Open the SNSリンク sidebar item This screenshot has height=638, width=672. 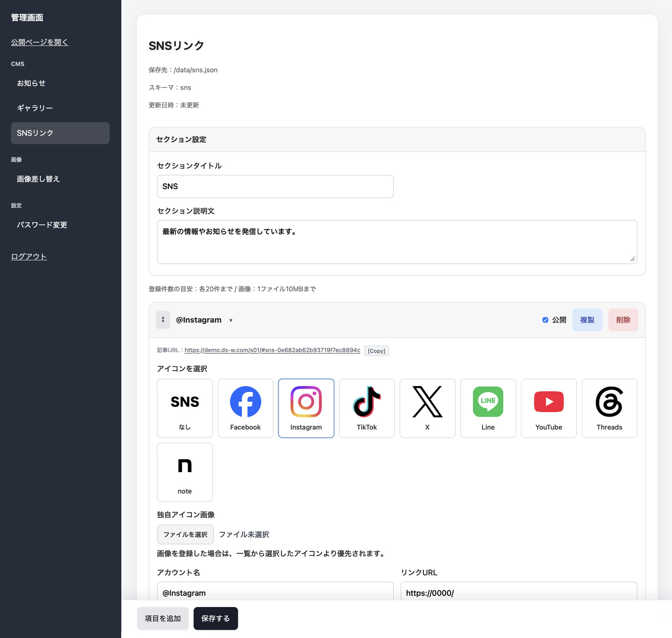(x=60, y=133)
